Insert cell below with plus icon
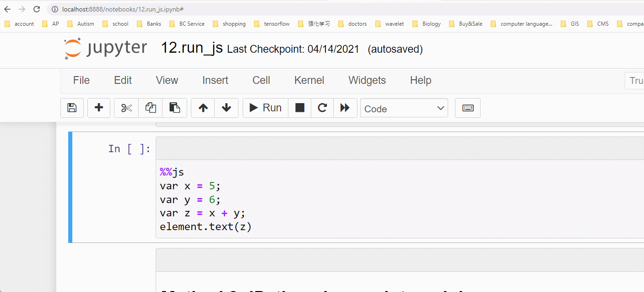644x292 pixels. pyautogui.click(x=99, y=108)
